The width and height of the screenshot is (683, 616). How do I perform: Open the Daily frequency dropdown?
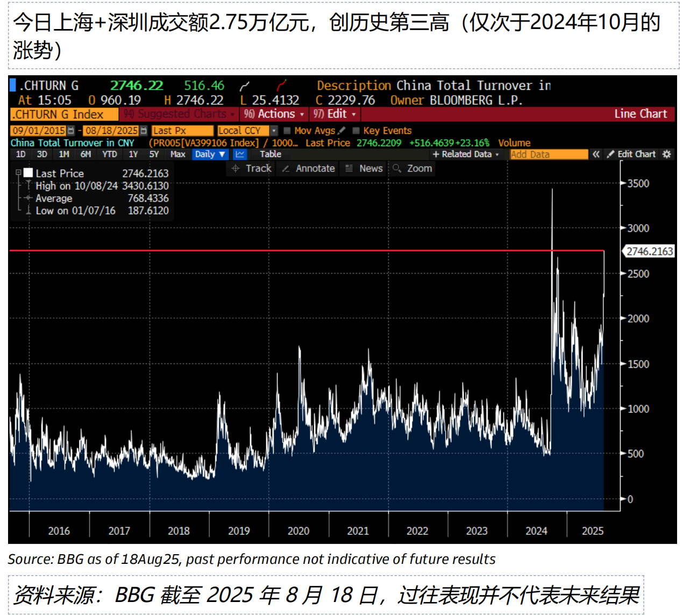(x=210, y=154)
